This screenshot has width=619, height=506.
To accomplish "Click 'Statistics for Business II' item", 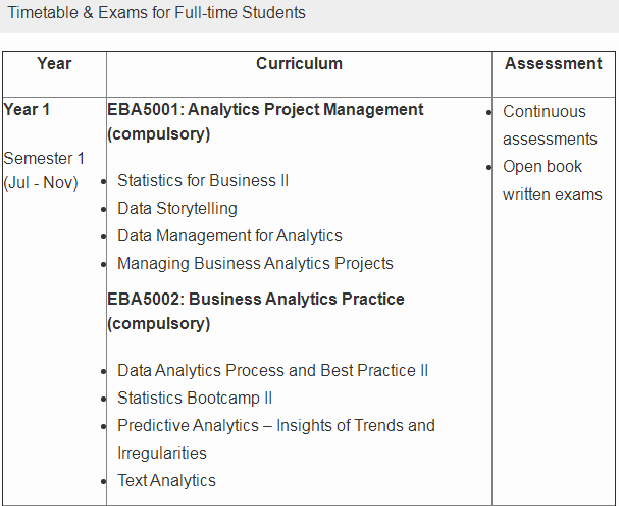I will tap(203, 180).
